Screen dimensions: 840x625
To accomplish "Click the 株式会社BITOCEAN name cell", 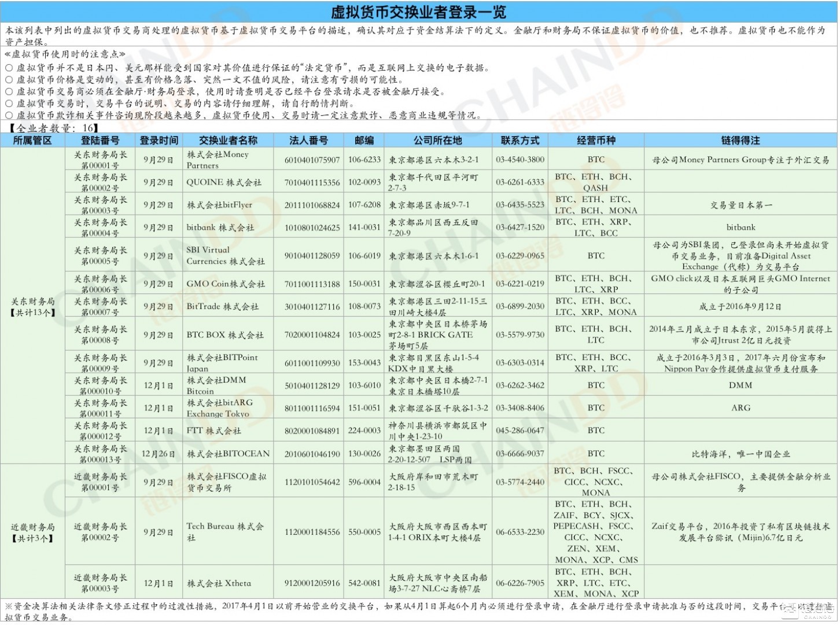I will pos(228,454).
